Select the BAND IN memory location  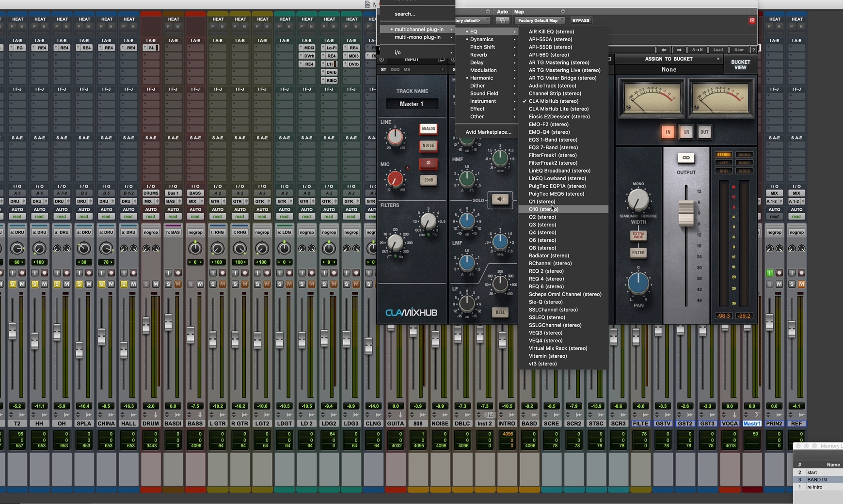(818, 480)
